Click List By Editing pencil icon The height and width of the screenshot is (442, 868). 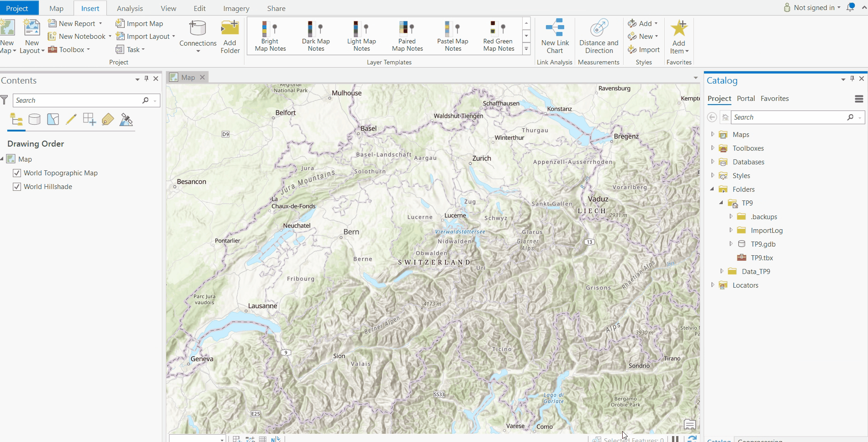[x=71, y=120]
